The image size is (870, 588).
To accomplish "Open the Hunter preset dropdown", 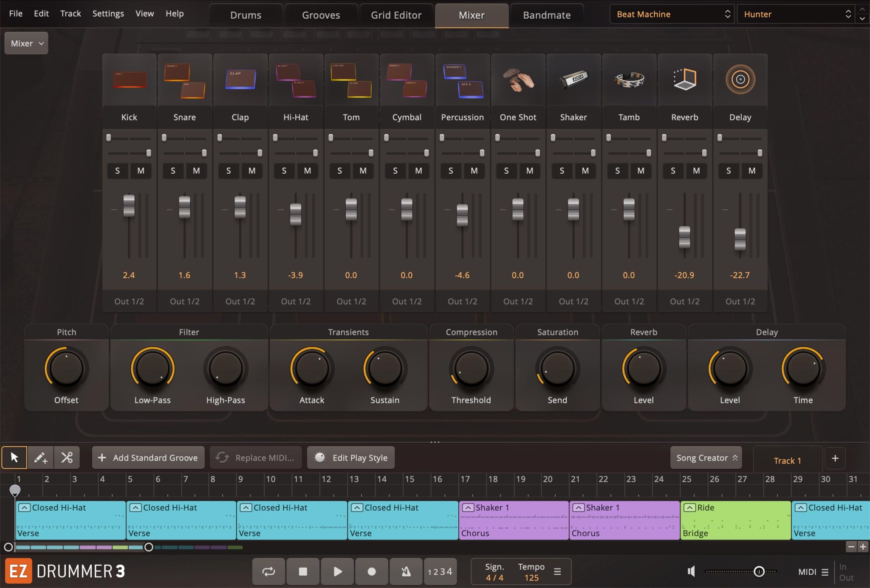I will pyautogui.click(x=796, y=14).
